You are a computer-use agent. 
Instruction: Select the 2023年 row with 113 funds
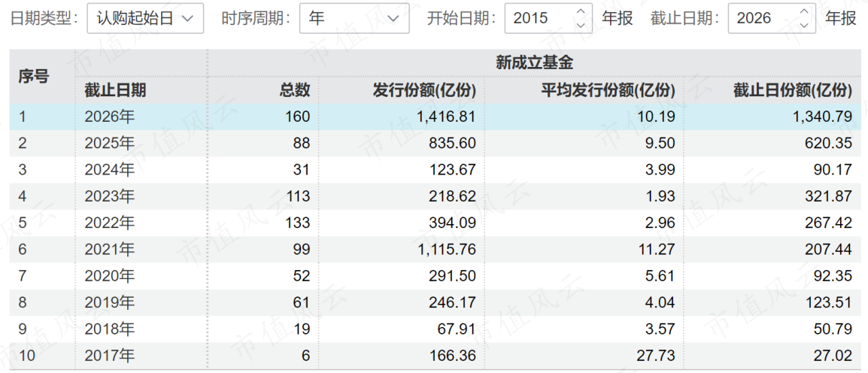point(435,196)
